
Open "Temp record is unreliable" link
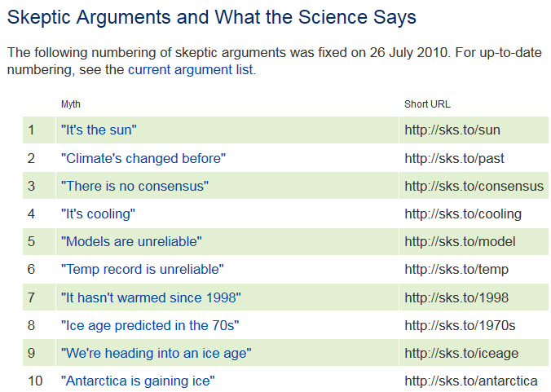click(x=142, y=269)
